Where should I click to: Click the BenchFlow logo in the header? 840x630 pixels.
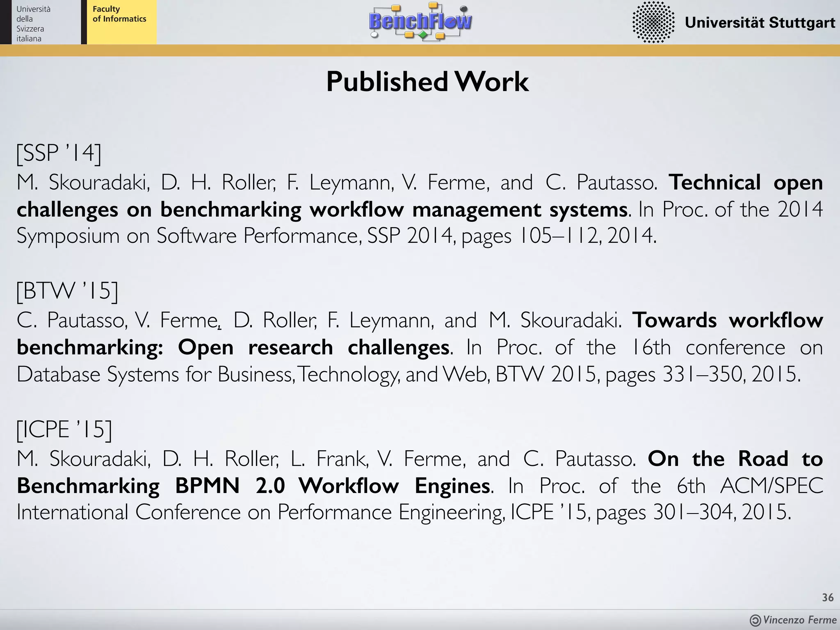pos(420,21)
